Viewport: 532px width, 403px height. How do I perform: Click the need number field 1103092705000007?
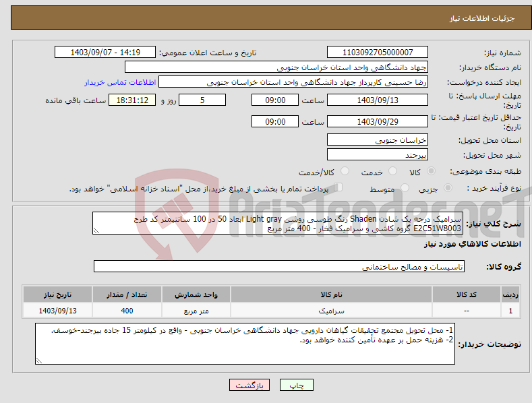click(x=378, y=53)
